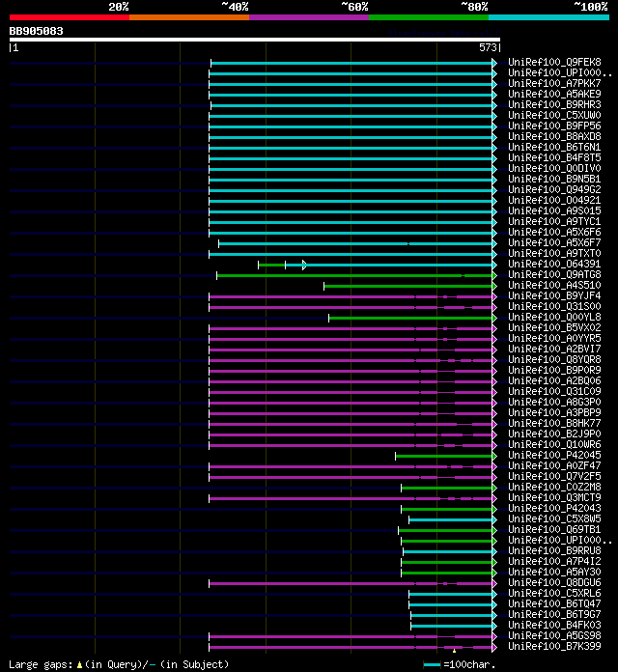
Task: Select hit UniRef100_Q949G2
Action: pyautogui.click(x=554, y=189)
